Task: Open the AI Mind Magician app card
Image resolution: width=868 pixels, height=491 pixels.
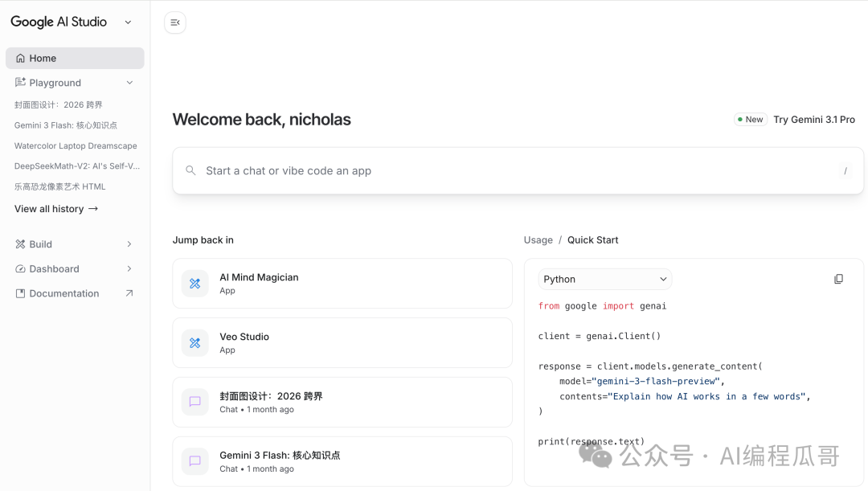Action: pos(342,284)
